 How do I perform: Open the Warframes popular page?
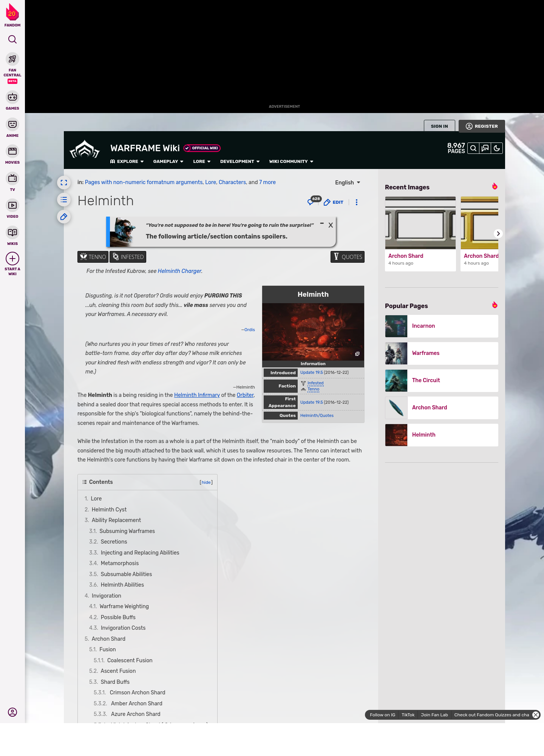(442, 353)
